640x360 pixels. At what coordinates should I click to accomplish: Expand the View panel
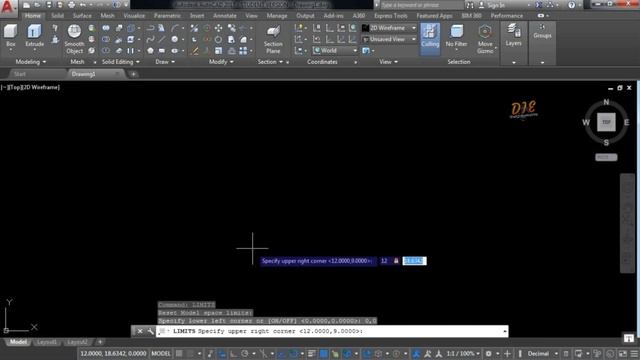click(x=388, y=62)
